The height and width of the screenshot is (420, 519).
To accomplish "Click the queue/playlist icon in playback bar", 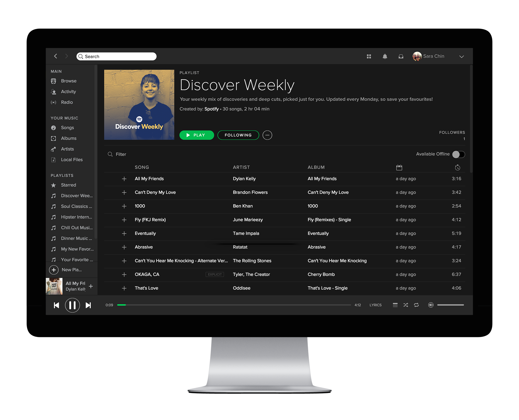I will pos(395,305).
